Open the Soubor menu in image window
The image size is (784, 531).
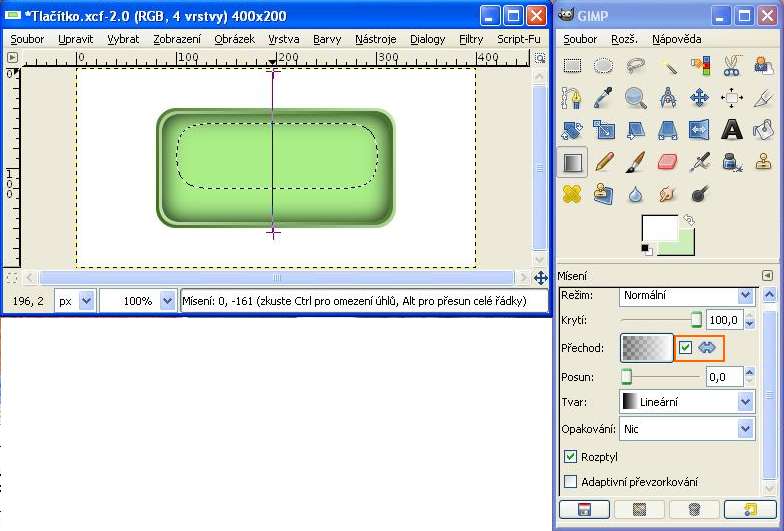coord(27,39)
